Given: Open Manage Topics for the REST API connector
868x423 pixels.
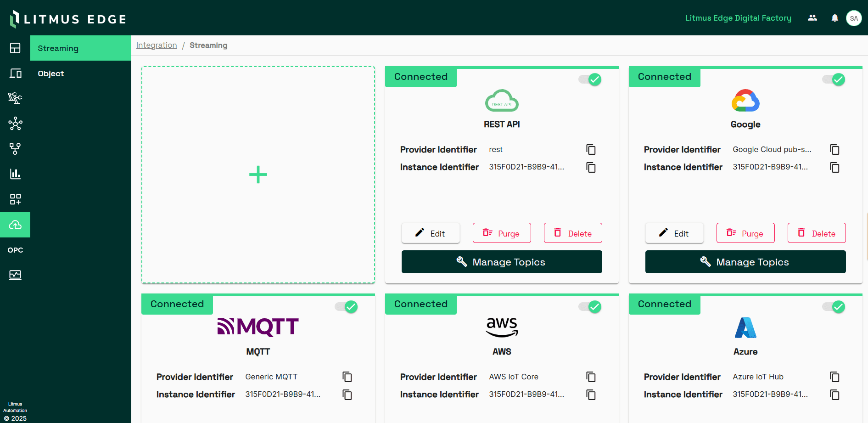Looking at the screenshot, I should [x=501, y=262].
